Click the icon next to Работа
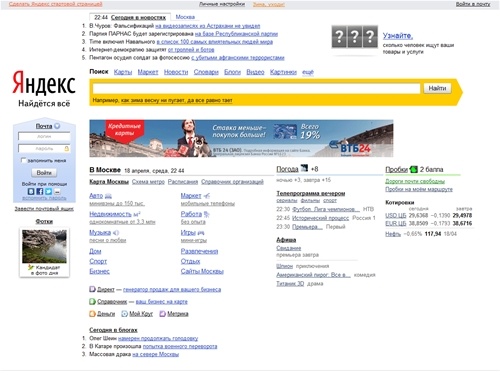 click(x=207, y=214)
